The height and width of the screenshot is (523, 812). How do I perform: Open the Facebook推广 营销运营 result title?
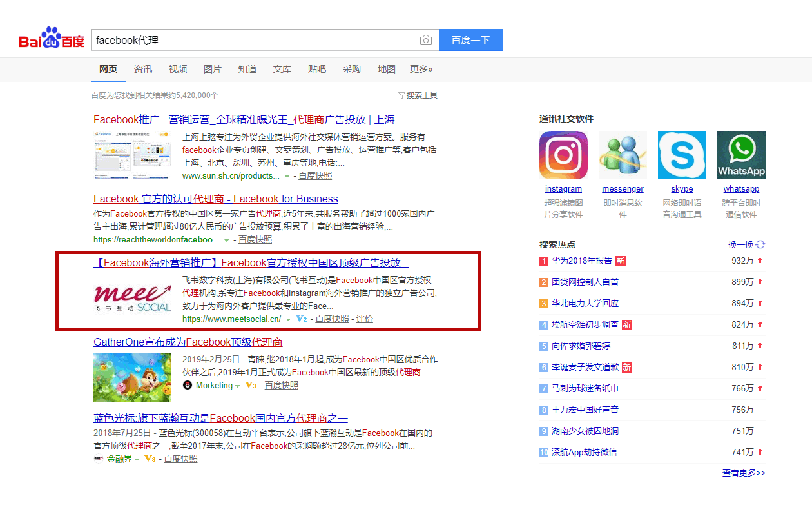(x=248, y=120)
